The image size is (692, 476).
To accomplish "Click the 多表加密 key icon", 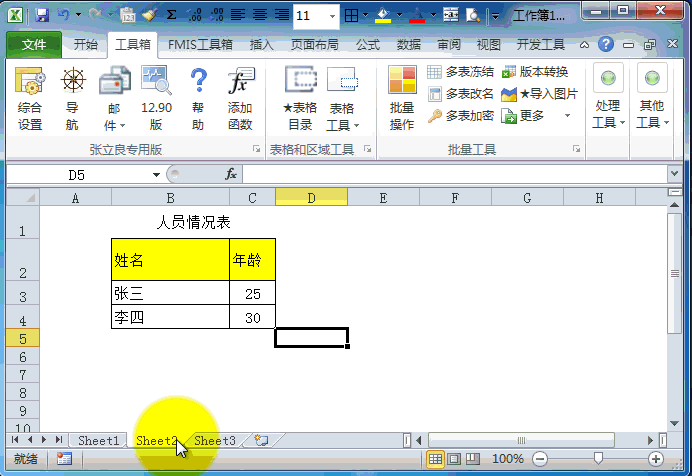I will point(461,116).
